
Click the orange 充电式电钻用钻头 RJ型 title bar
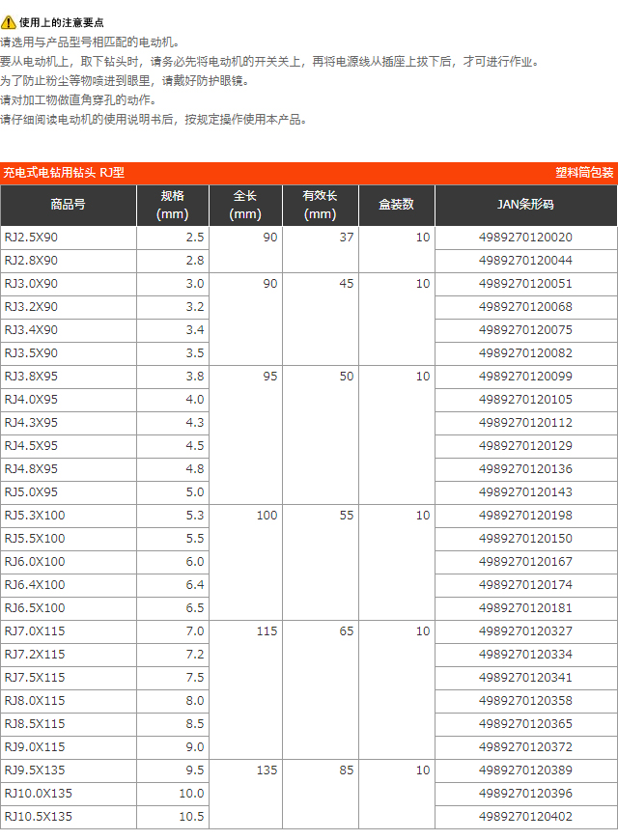coord(64,173)
